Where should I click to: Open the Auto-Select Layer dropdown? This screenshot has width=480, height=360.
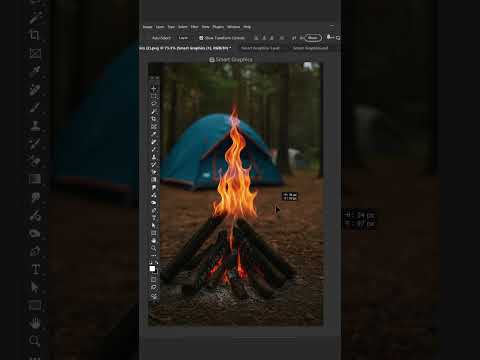183,38
